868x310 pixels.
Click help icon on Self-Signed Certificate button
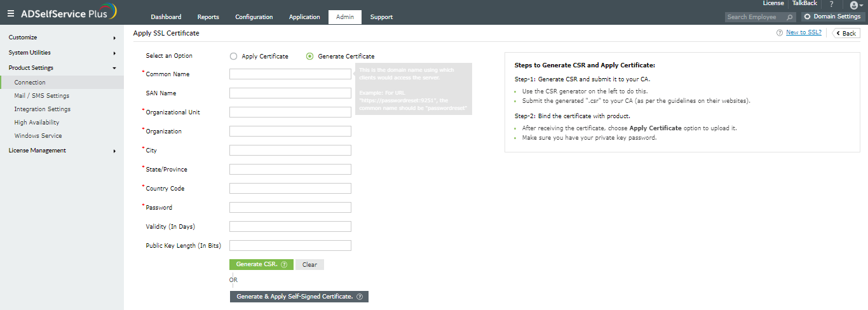[360, 297]
